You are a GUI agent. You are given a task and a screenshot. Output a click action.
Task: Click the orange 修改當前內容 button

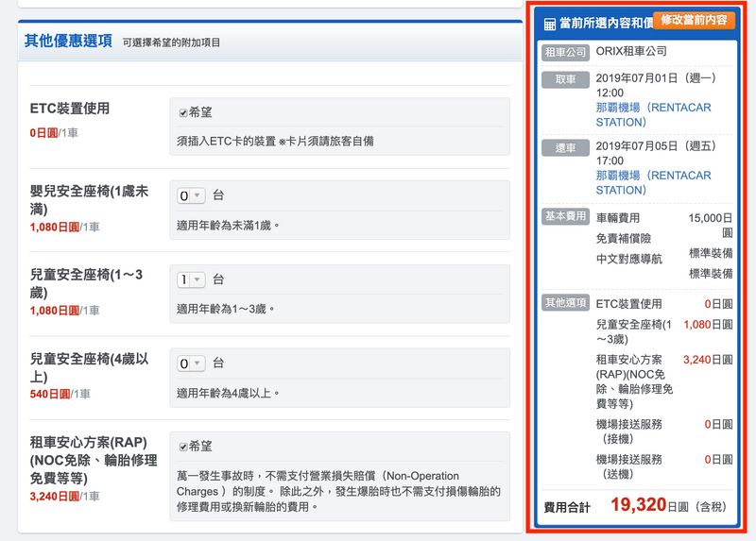click(x=694, y=20)
